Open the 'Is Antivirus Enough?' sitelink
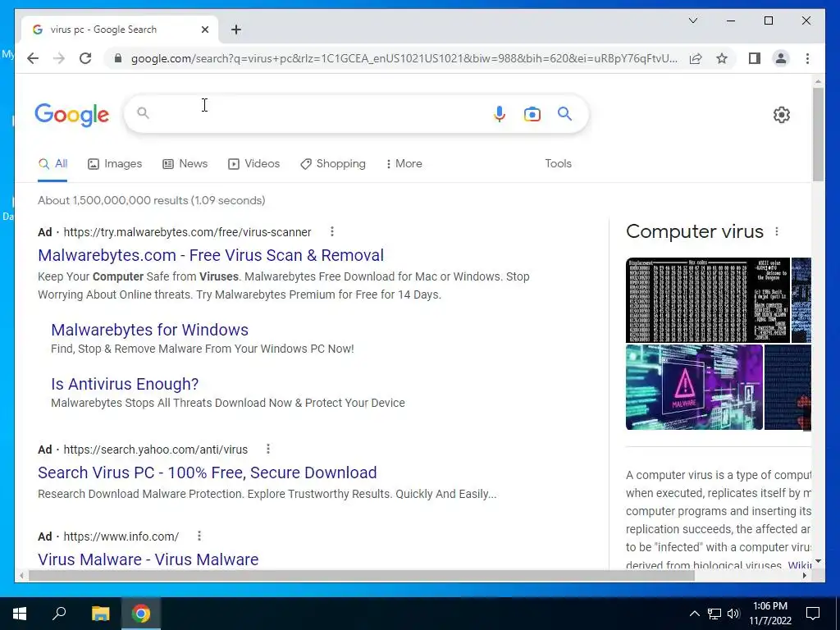 [x=125, y=384]
